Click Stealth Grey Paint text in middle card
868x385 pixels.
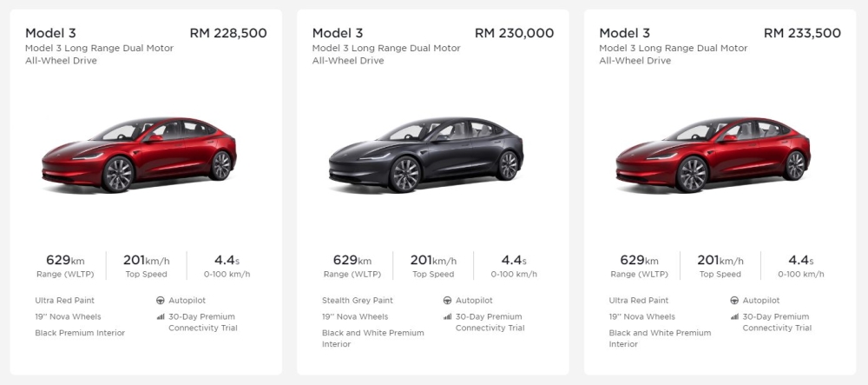pos(358,300)
